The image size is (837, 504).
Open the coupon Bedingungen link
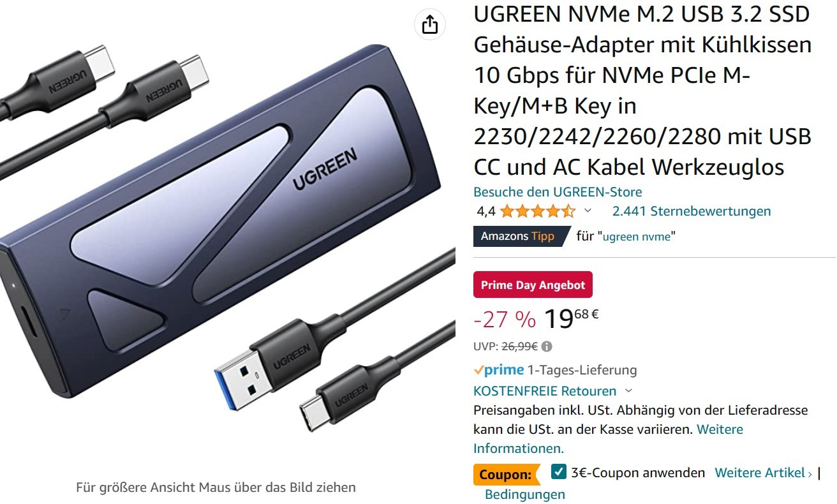click(x=525, y=494)
